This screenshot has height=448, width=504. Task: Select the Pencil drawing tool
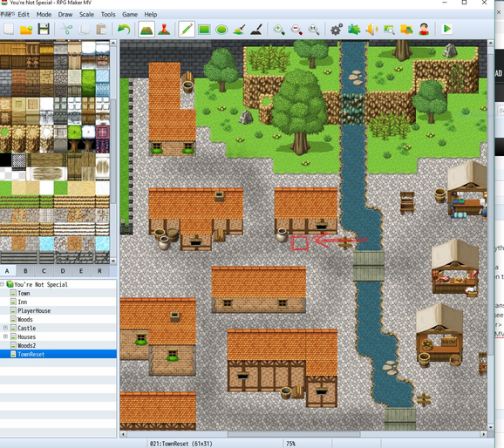coord(187,30)
